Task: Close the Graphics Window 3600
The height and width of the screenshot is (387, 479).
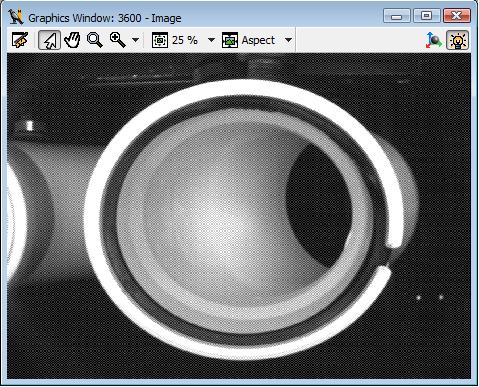Action: coord(457,16)
